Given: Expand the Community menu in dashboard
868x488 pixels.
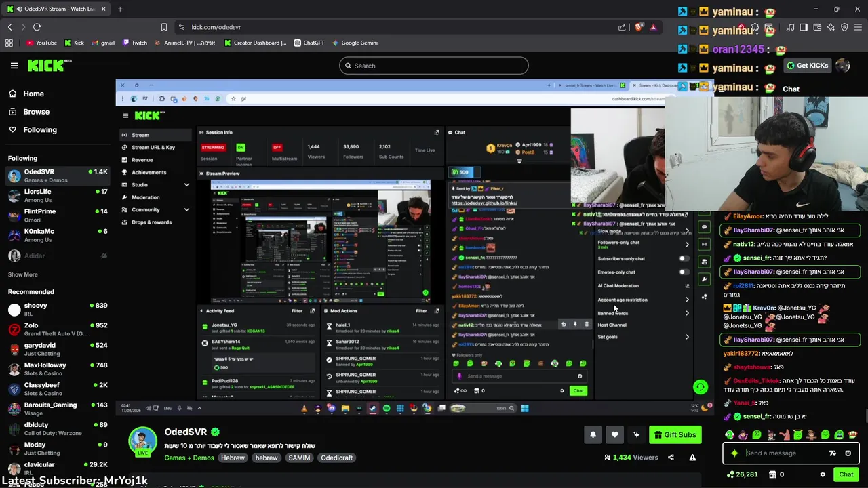Looking at the screenshot, I should point(186,209).
